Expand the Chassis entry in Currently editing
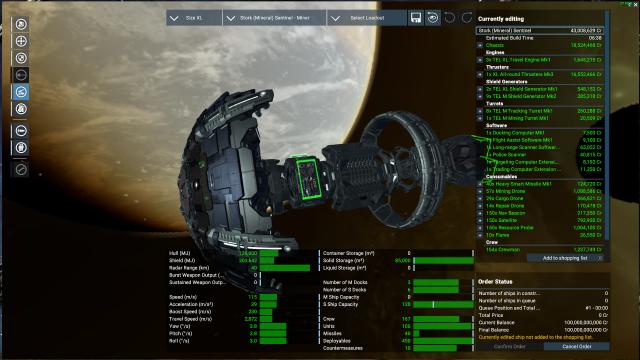The image size is (640, 360). click(x=480, y=45)
